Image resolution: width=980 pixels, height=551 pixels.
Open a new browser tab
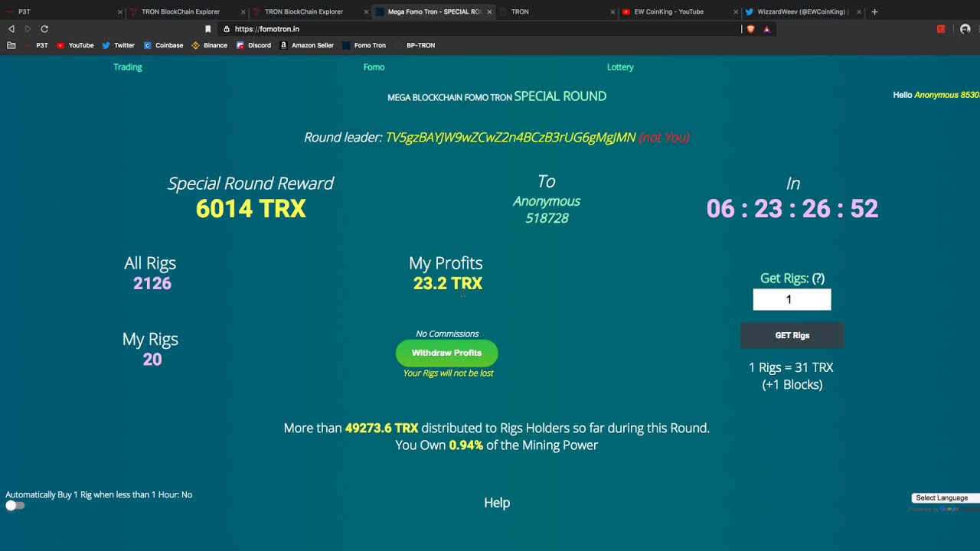point(874,11)
